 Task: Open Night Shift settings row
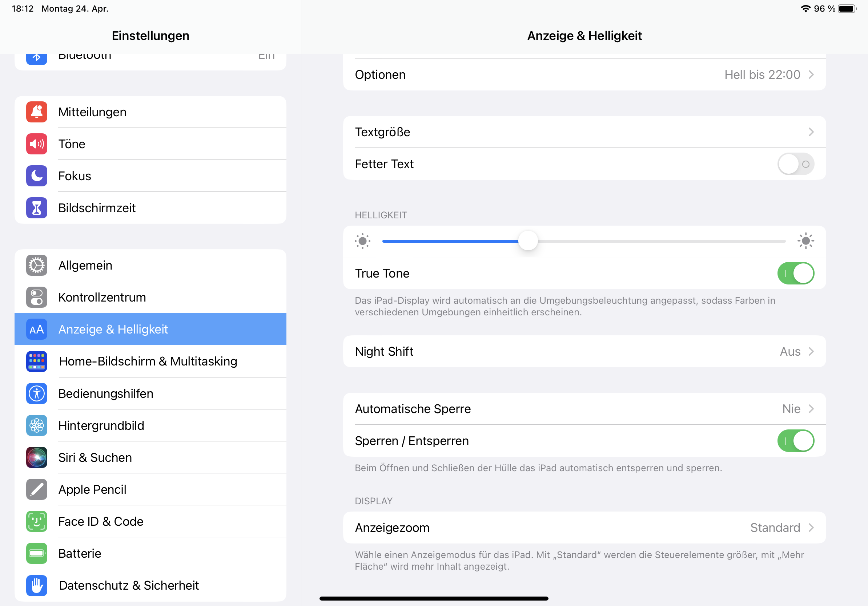pyautogui.click(x=584, y=351)
